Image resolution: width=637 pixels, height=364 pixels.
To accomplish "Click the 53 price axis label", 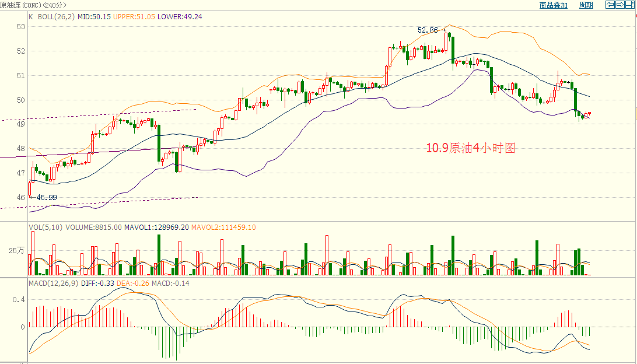I will (21, 27).
